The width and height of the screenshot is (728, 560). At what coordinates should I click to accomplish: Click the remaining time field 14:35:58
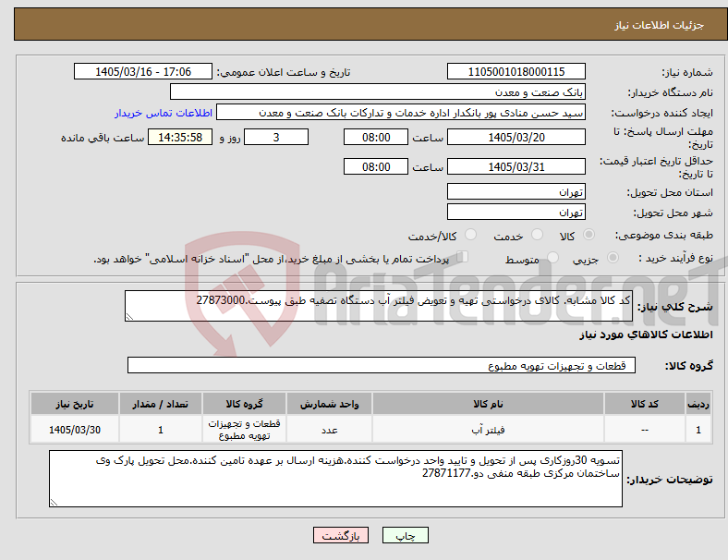click(180, 138)
